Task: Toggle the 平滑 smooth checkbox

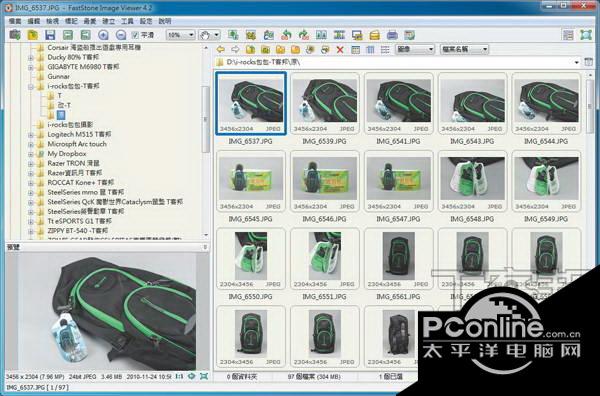Action: point(135,35)
